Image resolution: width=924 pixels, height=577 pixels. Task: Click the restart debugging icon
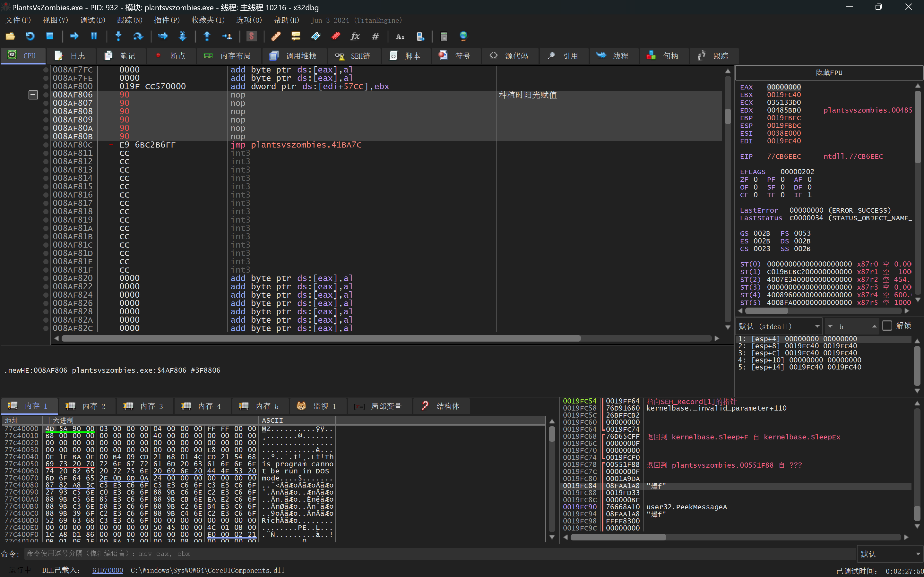pos(30,36)
